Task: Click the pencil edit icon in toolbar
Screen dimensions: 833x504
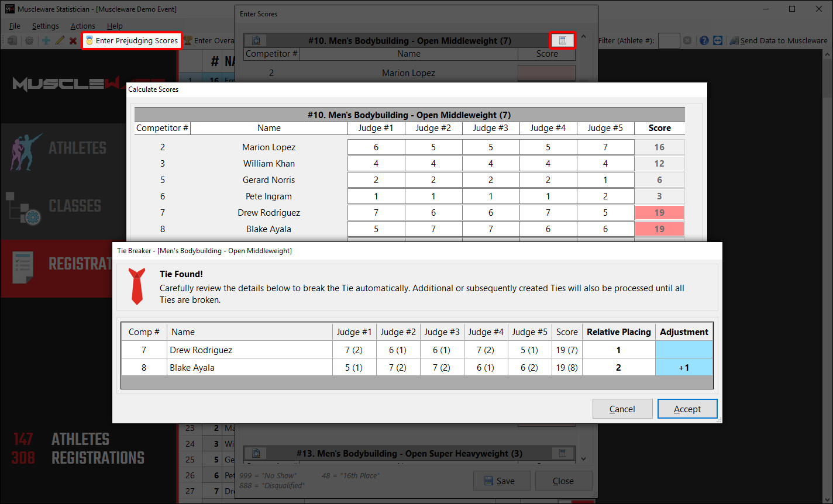Action: (59, 41)
